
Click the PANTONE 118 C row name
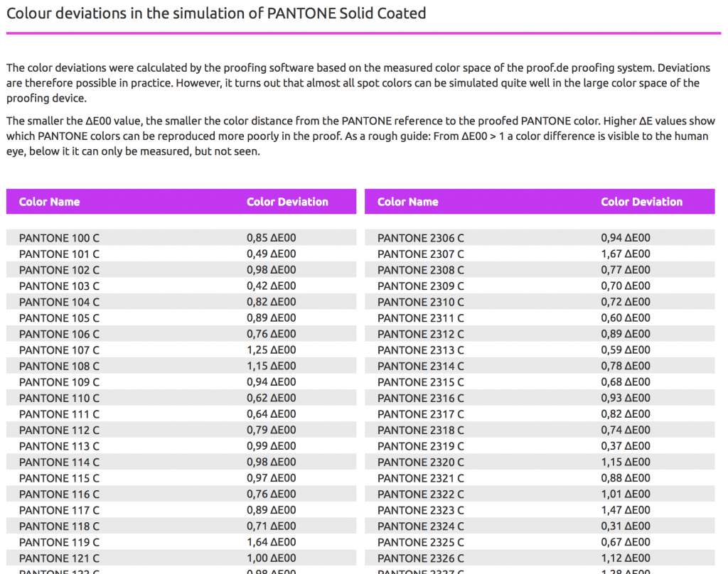[x=59, y=526]
